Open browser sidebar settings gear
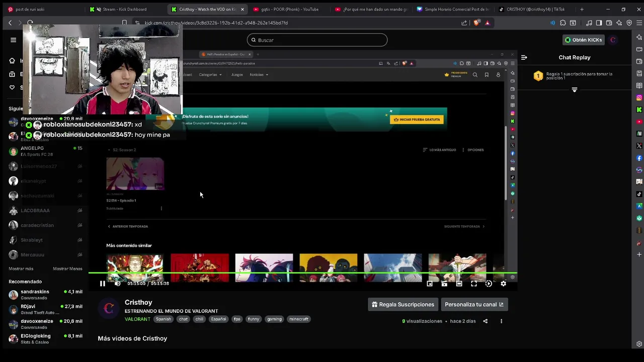 639,344
